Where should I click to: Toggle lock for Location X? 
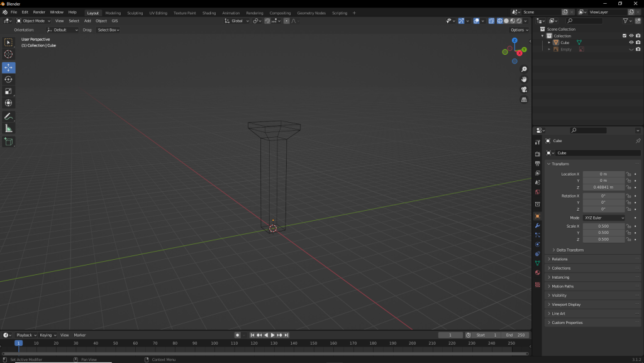(629, 174)
